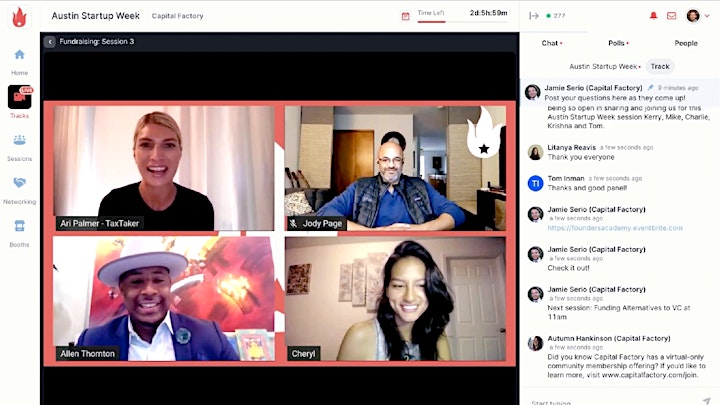Open the messages envelope icon
The width and height of the screenshot is (720, 405).
coord(671,16)
